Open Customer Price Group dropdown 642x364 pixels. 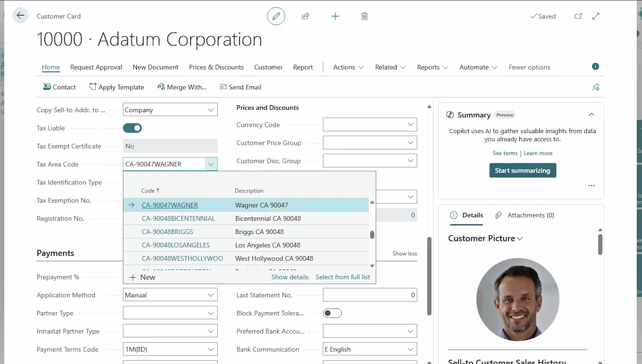pyautogui.click(x=410, y=143)
